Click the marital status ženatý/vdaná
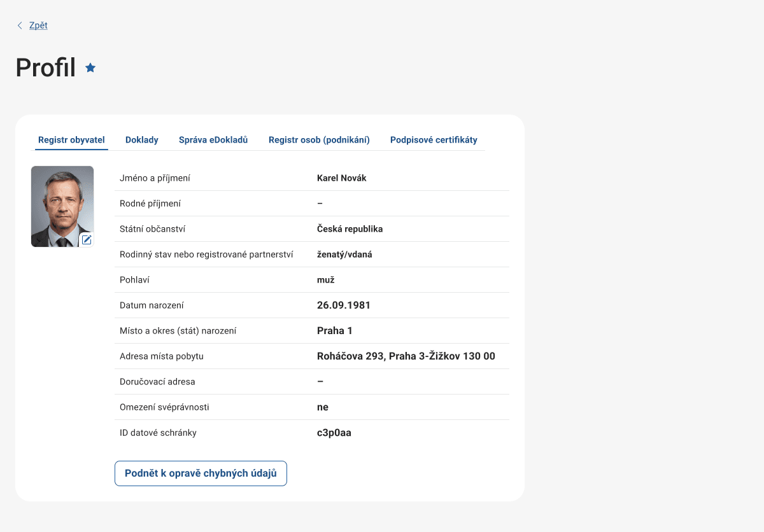 (344, 255)
